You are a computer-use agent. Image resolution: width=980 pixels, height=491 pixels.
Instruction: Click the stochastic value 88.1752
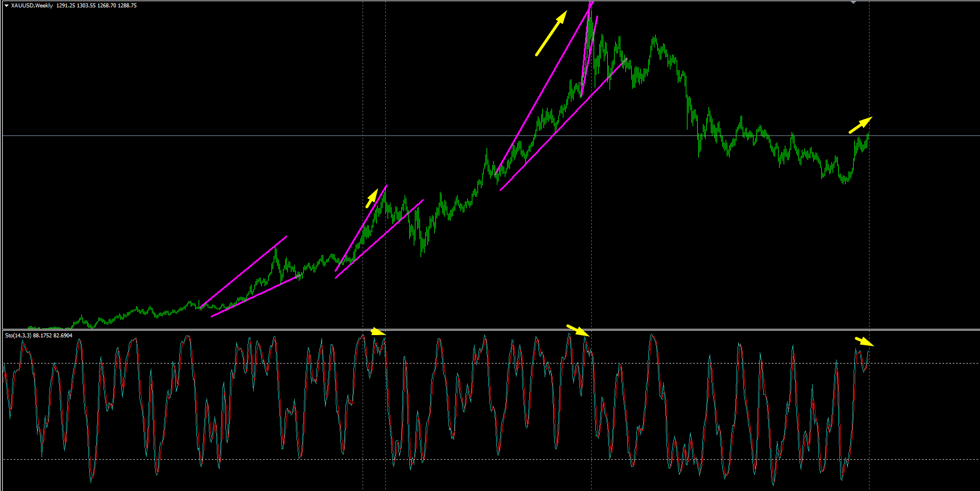pyautogui.click(x=42, y=336)
